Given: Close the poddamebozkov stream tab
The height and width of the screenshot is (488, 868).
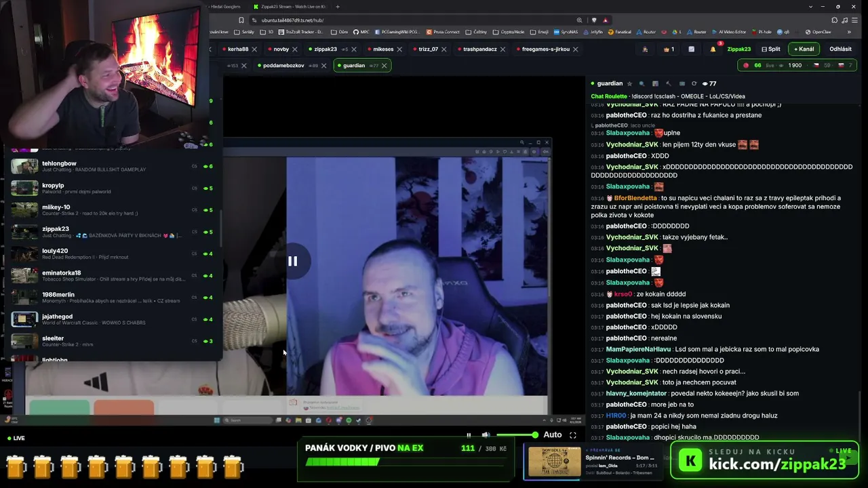Looking at the screenshot, I should point(323,66).
